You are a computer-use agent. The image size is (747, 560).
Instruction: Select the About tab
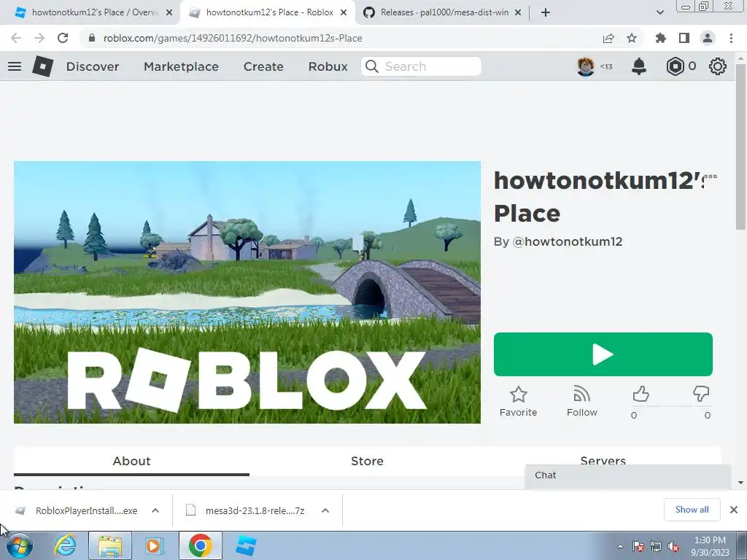[x=131, y=461]
